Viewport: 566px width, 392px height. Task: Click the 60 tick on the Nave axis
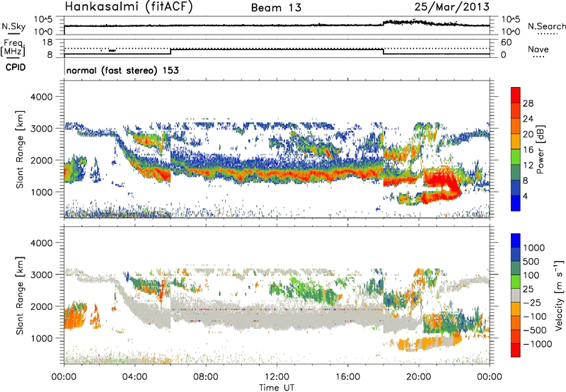pyautogui.click(x=507, y=42)
